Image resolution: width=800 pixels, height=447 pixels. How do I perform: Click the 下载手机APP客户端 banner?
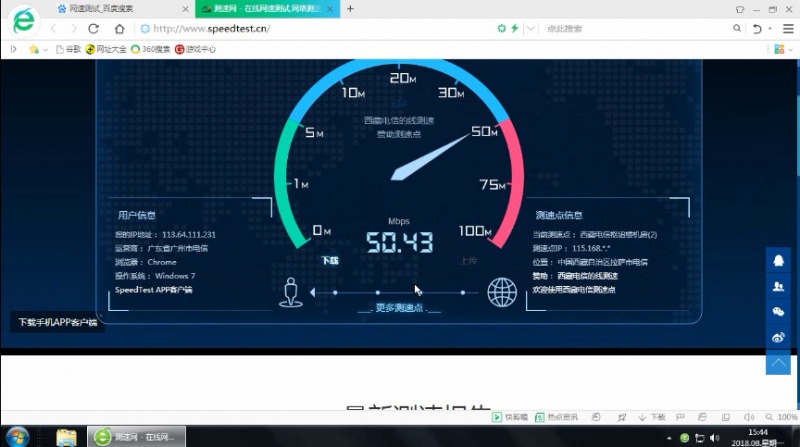(x=57, y=322)
